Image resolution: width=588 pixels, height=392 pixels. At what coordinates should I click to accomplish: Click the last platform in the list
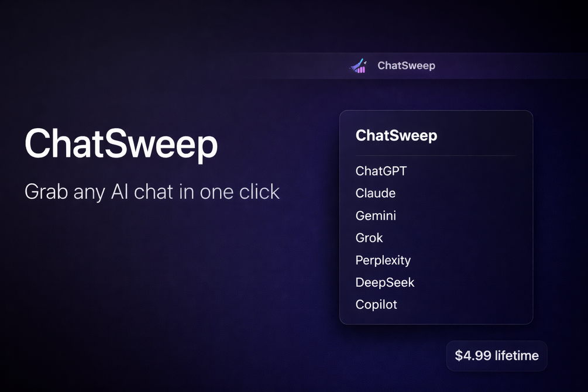pos(376,305)
